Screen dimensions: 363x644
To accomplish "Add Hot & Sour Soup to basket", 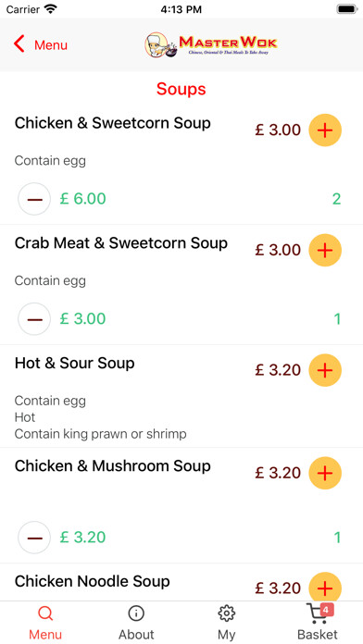I will 325,370.
